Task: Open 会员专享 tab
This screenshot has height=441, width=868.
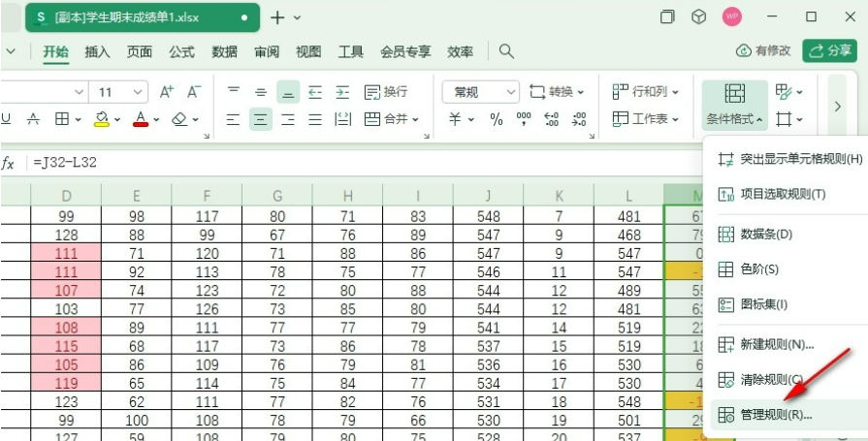Action: pos(405,52)
